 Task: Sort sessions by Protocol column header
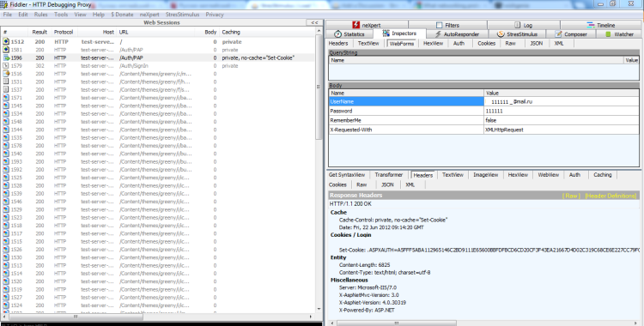tap(64, 32)
